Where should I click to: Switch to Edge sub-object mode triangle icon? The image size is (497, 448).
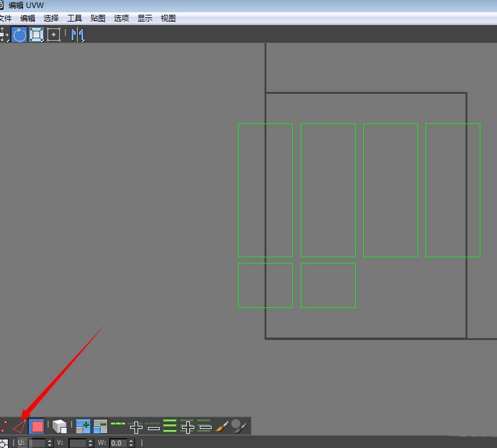coord(20,426)
